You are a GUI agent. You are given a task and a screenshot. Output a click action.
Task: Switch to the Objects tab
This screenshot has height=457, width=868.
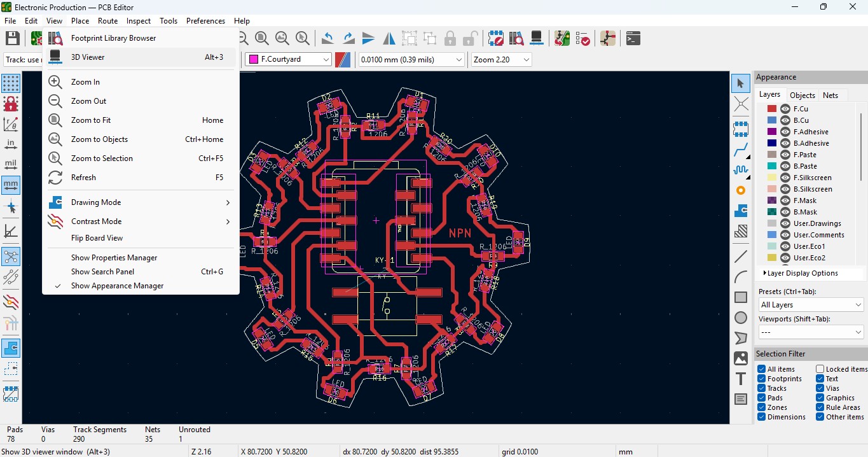tap(802, 95)
